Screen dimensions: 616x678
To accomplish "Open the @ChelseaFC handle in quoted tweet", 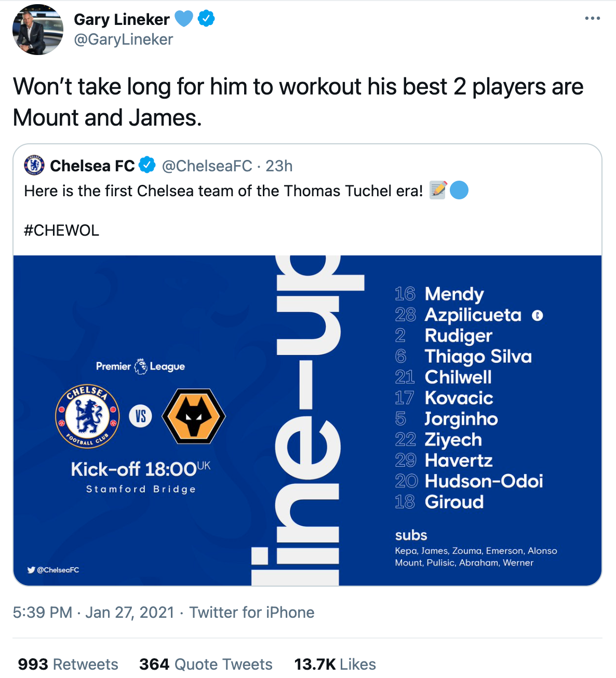I will (207, 166).
